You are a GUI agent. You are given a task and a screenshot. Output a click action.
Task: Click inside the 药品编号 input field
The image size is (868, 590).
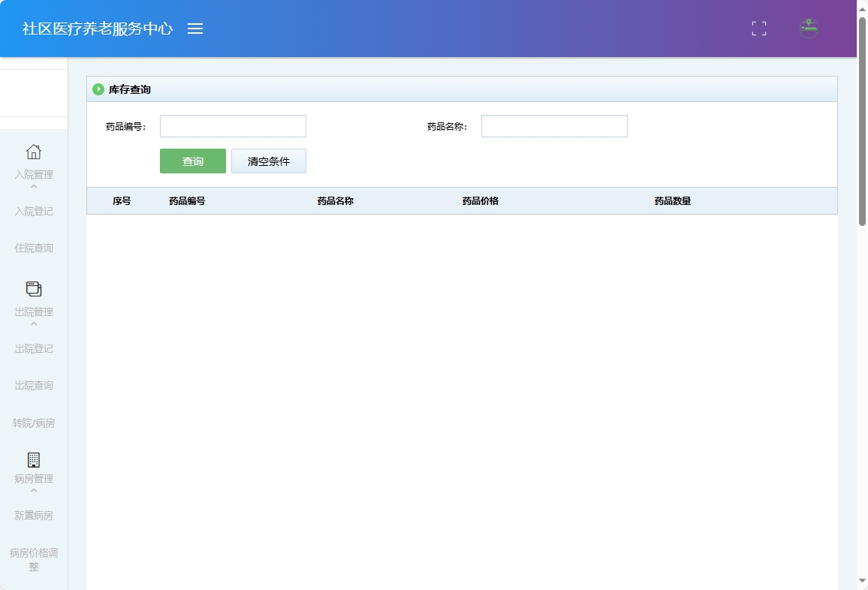click(x=233, y=125)
